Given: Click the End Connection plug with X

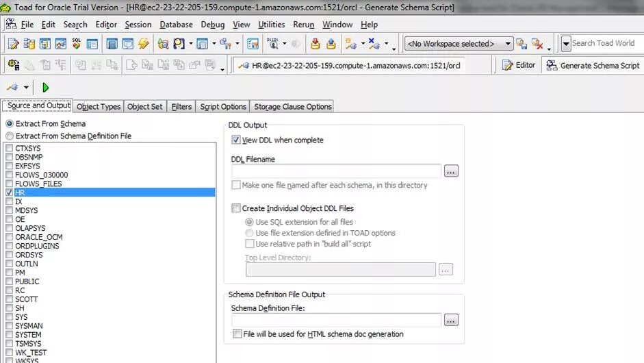Looking at the screenshot, I should (x=374, y=44).
